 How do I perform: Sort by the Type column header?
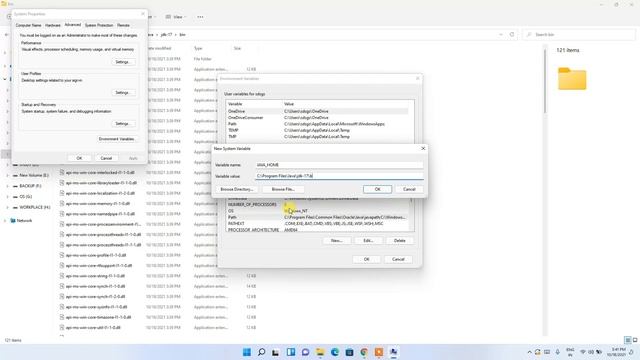click(198, 48)
